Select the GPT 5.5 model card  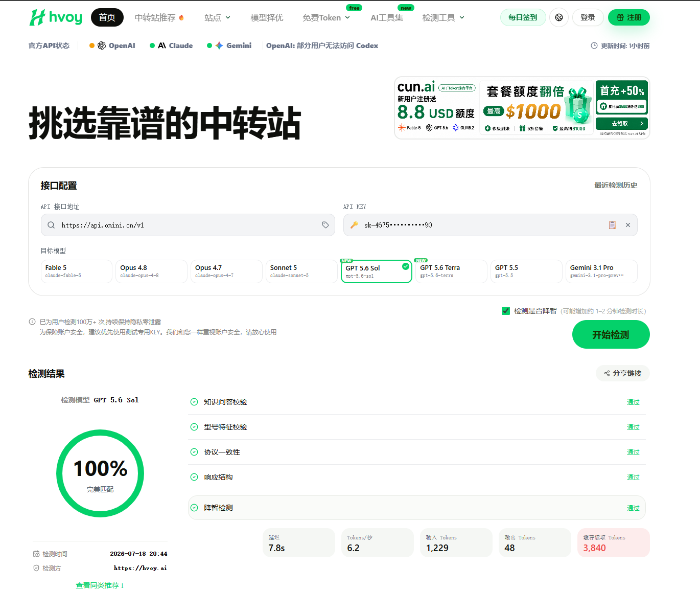(x=526, y=271)
